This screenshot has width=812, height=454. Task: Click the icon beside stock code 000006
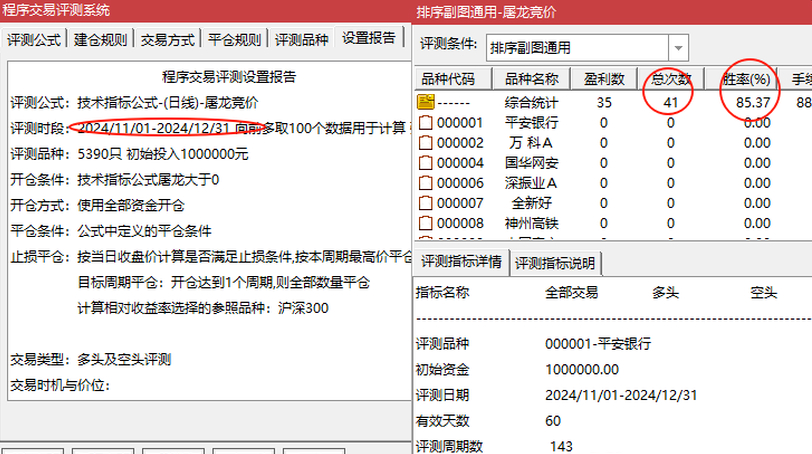point(425,183)
